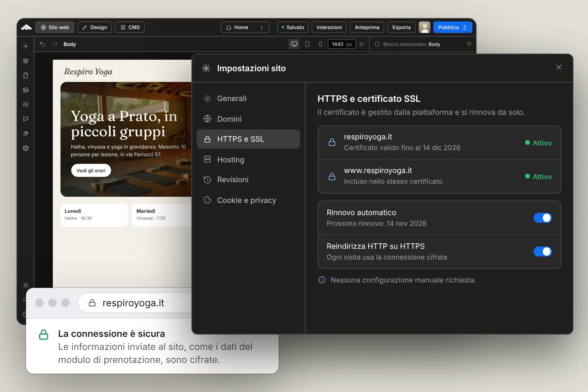Click the editor logo in top-left corner
Screen dimensions: 588x392
26,27
